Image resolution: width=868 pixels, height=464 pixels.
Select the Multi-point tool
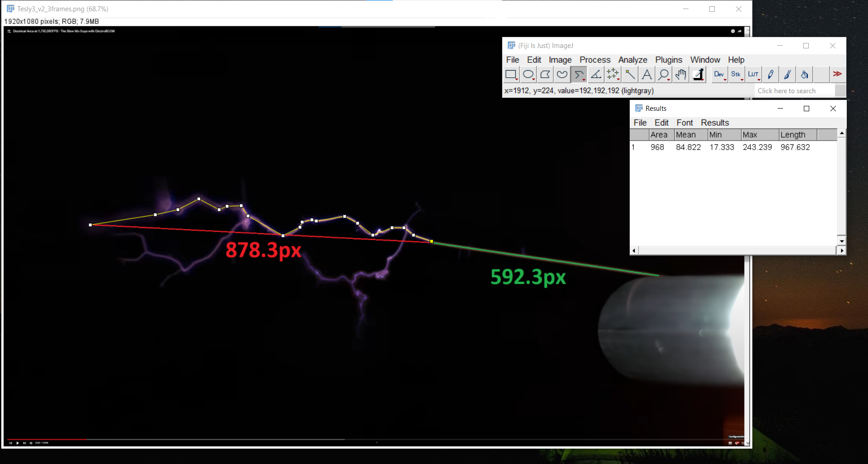pos(613,75)
